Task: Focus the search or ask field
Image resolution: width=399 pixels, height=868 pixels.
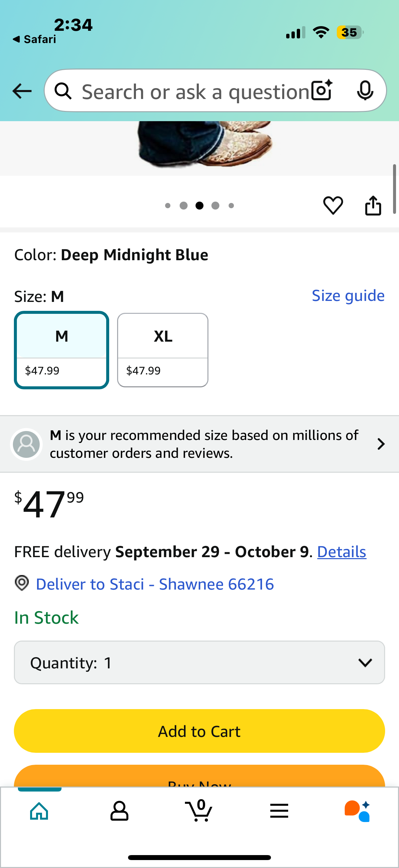Action: 195,91
